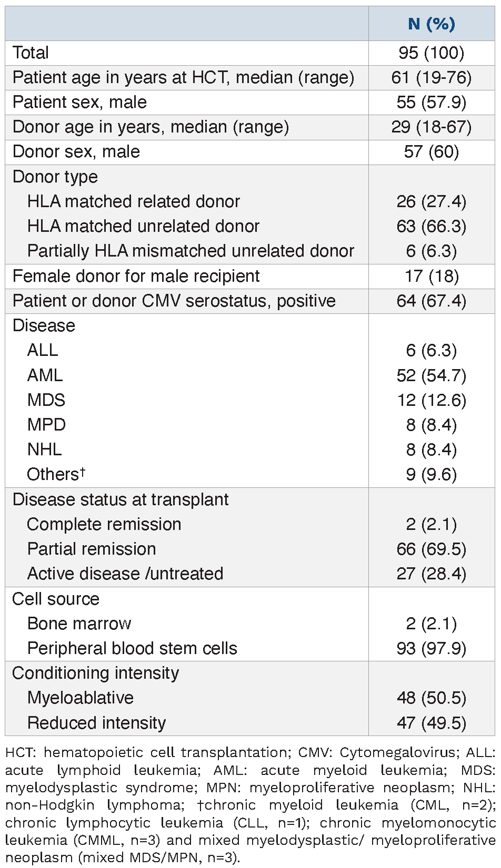
Task: Click the donor age value "29 (18-67)"
Action: [431, 127]
